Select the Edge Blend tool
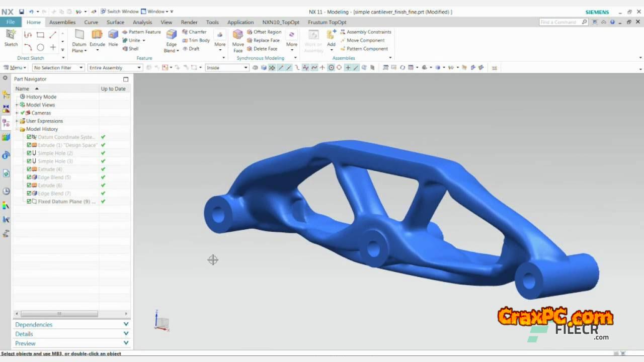 [x=172, y=35]
